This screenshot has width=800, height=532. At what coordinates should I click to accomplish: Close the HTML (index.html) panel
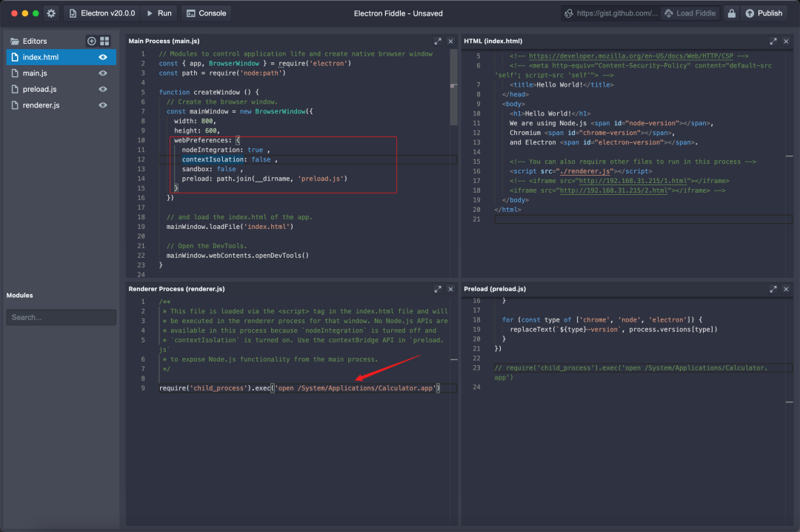point(786,41)
